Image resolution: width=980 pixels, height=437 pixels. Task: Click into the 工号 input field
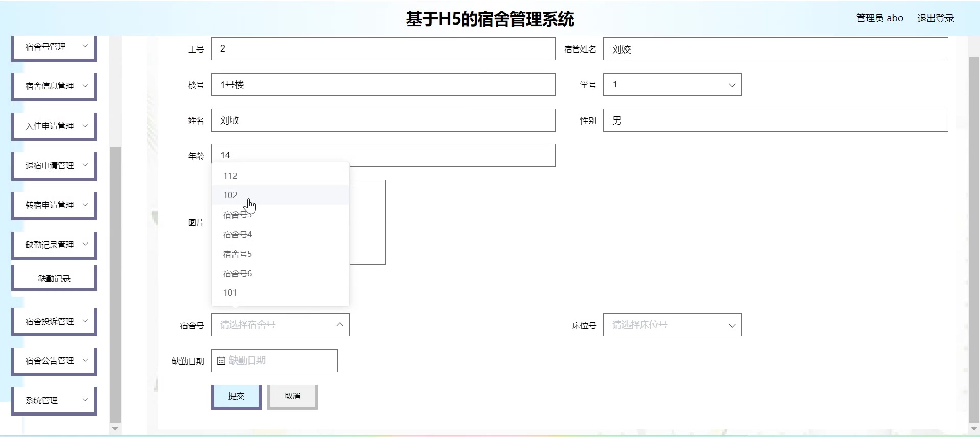pyautogui.click(x=383, y=49)
